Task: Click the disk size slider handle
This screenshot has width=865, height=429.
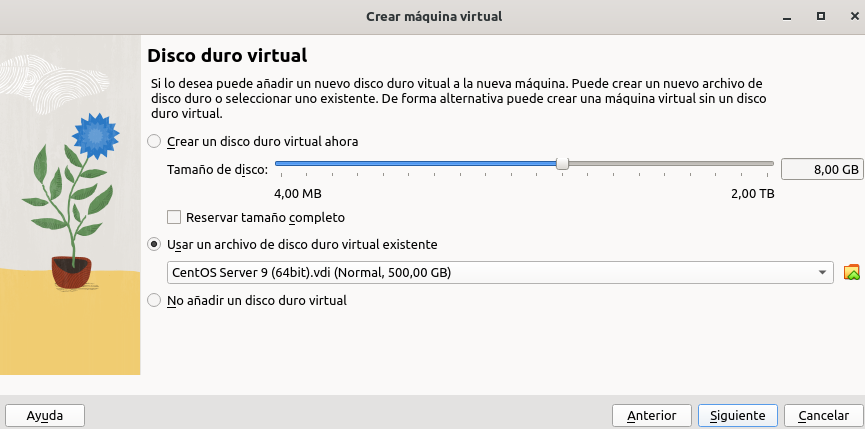Action: click(562, 164)
